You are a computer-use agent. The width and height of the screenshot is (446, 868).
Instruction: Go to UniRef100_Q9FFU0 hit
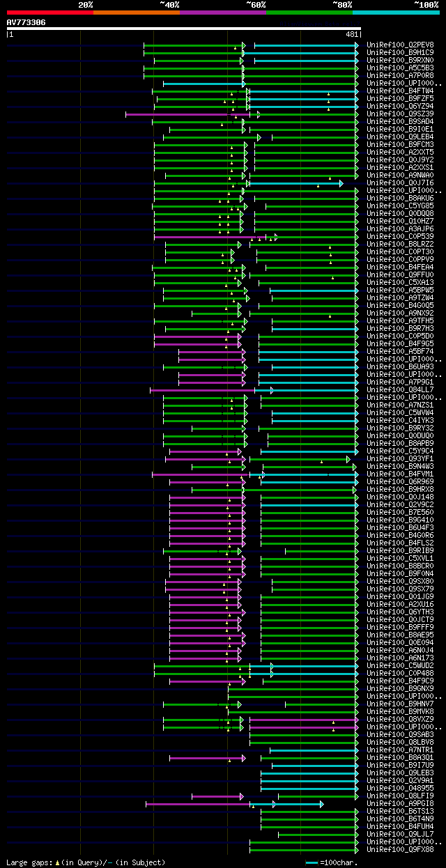[x=400, y=274]
